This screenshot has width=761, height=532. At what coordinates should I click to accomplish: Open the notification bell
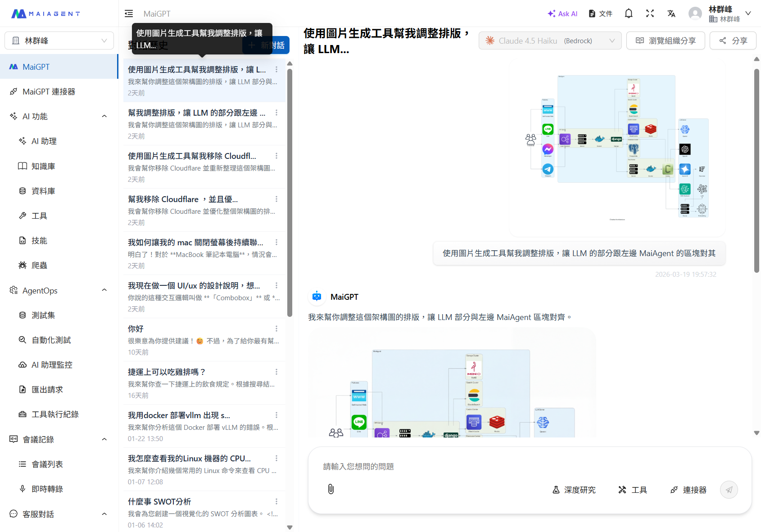coord(628,13)
